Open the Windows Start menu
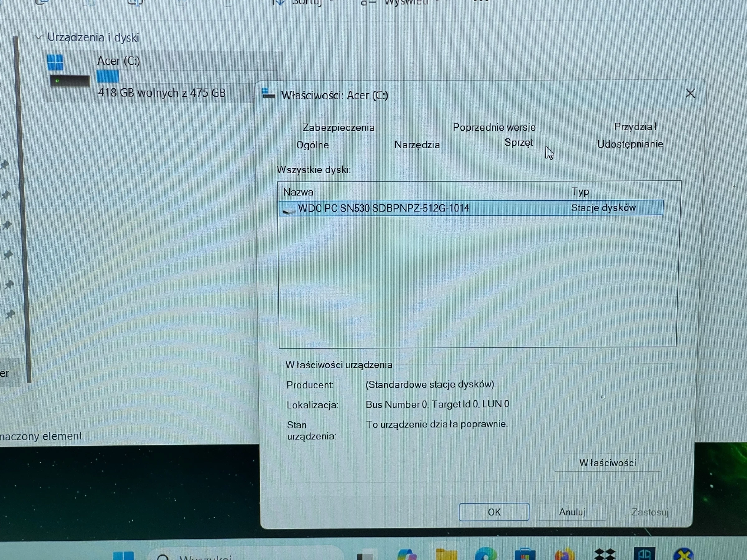Screen dimensions: 747x560 pyautogui.click(x=123, y=555)
